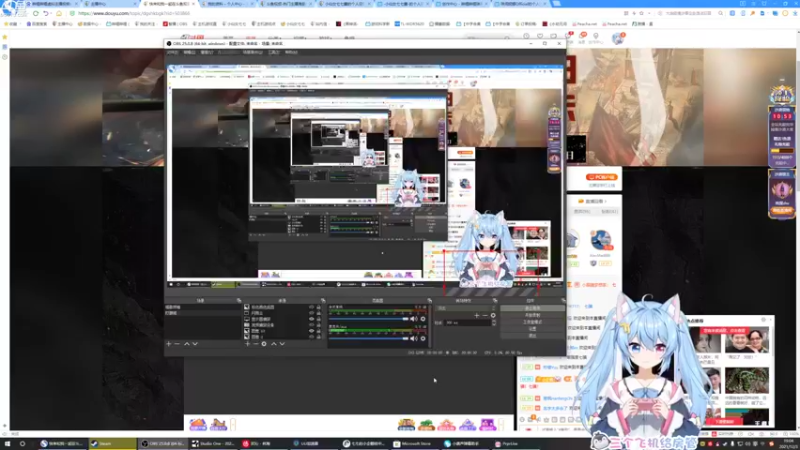
Task: Open Steam from Windows taskbar
Action: (x=112, y=444)
